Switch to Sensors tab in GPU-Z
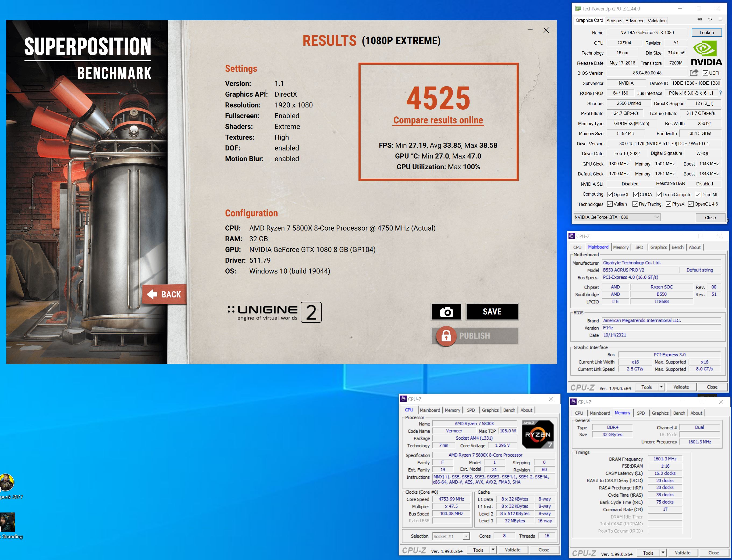The width and height of the screenshot is (732, 560). (x=614, y=21)
